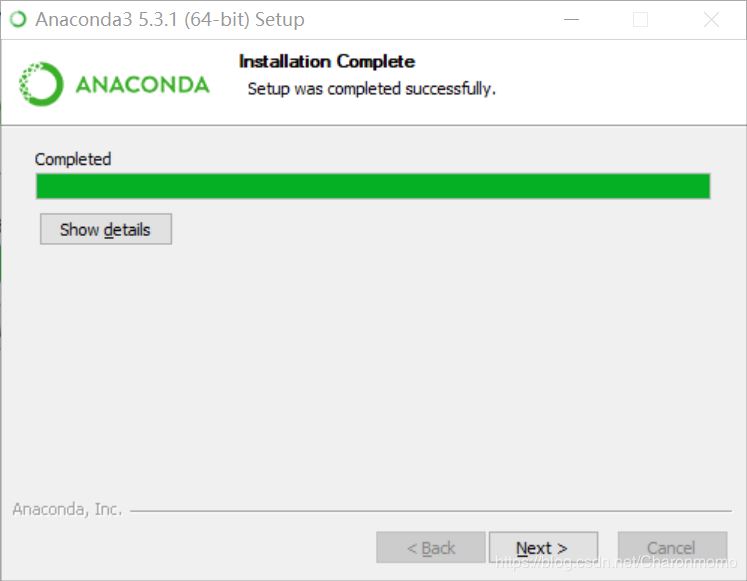Screen dimensions: 747x581
Task: Click the greyed-out Cancel button
Action: click(672, 548)
